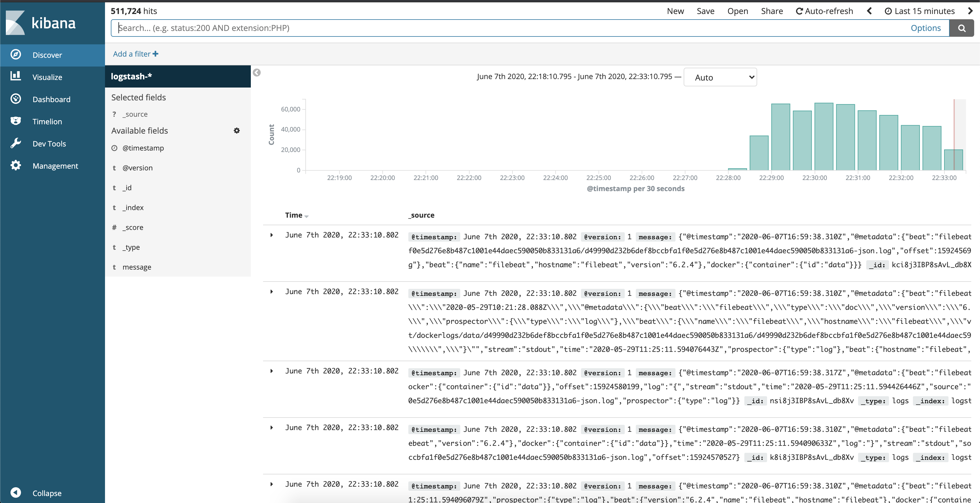The width and height of the screenshot is (980, 503).
Task: Click the Dashboard gauge icon
Action: point(15,99)
